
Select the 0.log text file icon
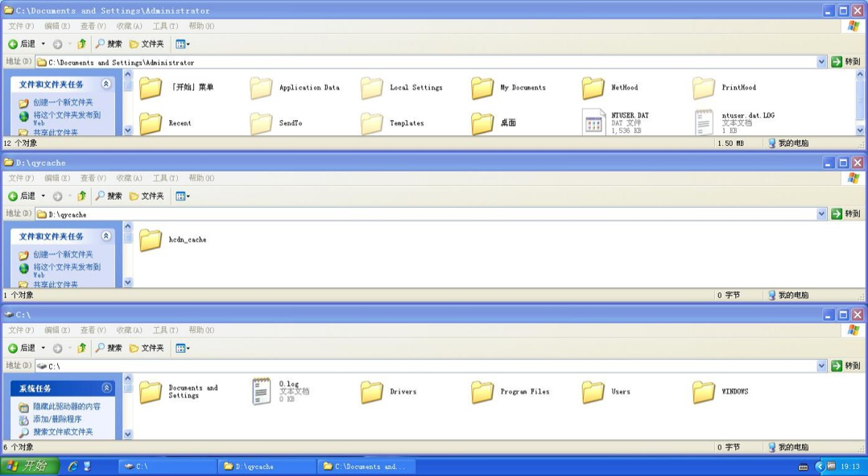click(262, 391)
